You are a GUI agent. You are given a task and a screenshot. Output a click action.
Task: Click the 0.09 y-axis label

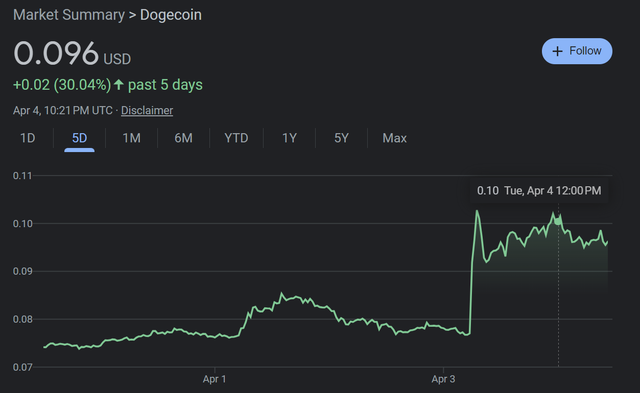[22, 271]
